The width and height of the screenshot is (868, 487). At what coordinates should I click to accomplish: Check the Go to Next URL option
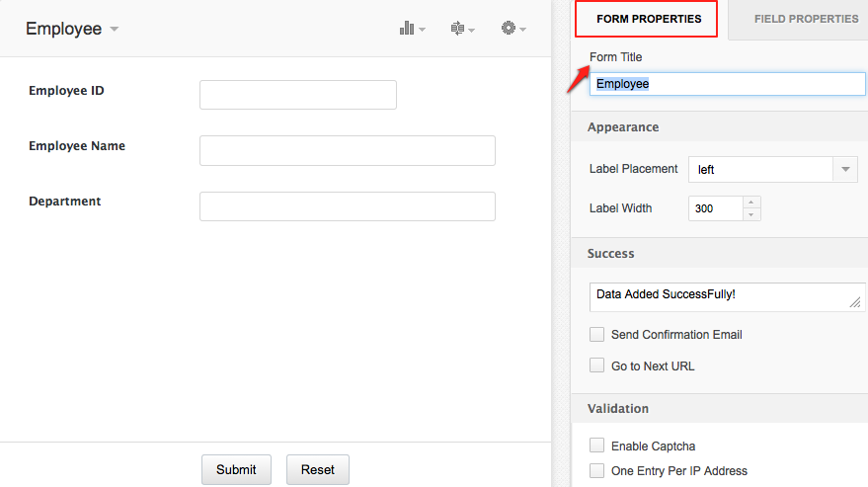pyautogui.click(x=596, y=365)
